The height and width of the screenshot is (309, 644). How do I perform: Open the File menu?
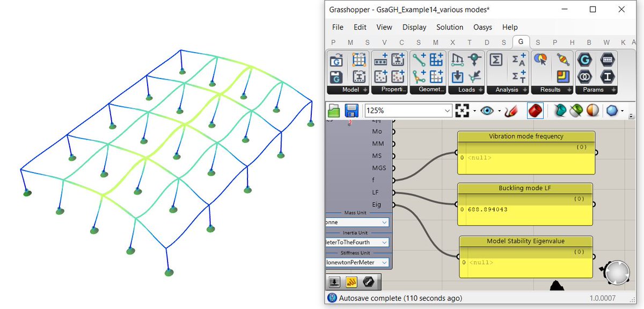point(338,27)
